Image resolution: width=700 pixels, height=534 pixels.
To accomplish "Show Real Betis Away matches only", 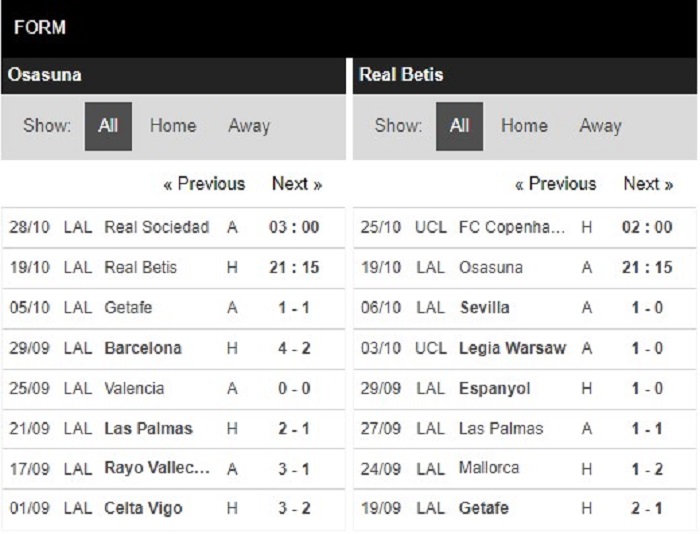I will [600, 126].
